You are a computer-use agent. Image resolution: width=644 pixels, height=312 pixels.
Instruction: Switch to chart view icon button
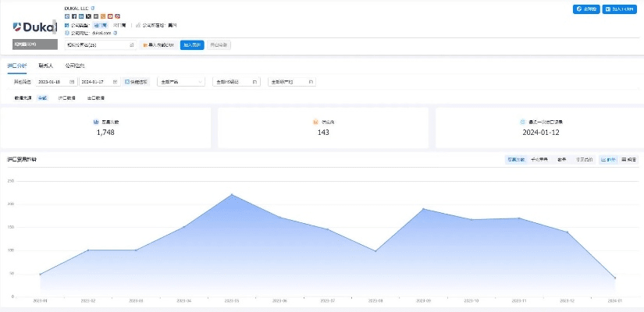pos(608,159)
